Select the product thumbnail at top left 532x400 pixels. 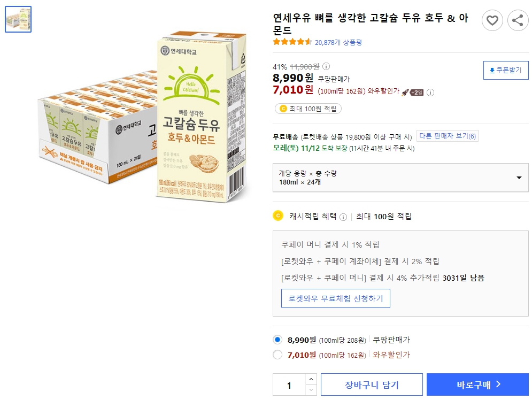[18, 20]
